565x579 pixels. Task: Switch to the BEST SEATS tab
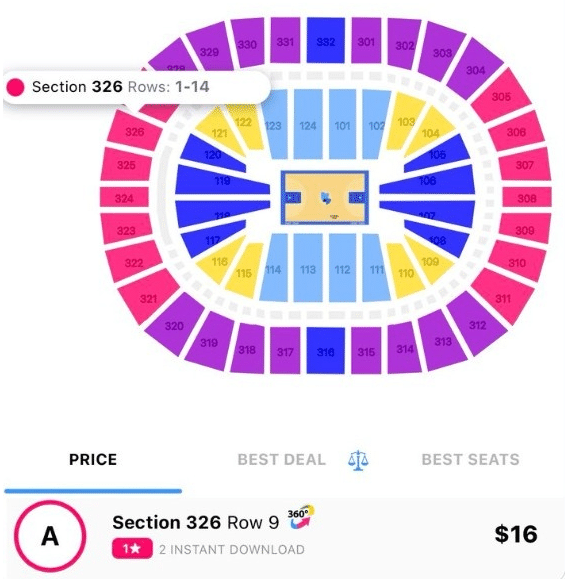coord(470,460)
